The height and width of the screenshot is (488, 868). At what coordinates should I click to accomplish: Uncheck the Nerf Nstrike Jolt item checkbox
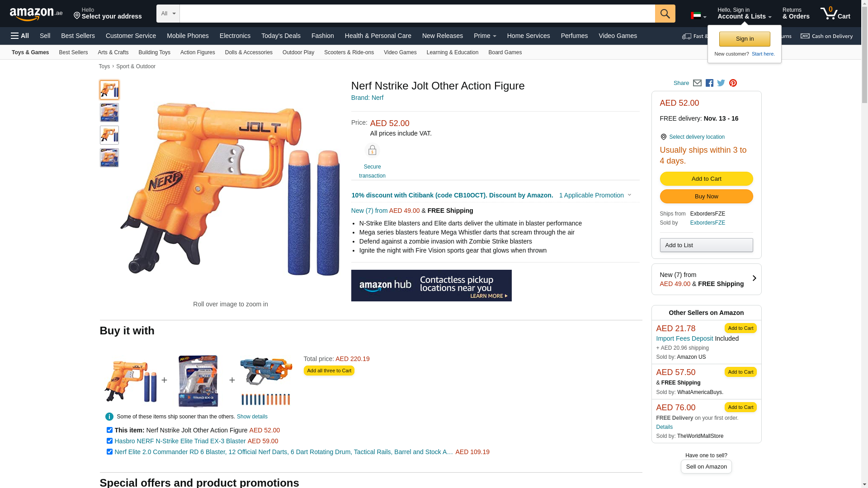109,430
